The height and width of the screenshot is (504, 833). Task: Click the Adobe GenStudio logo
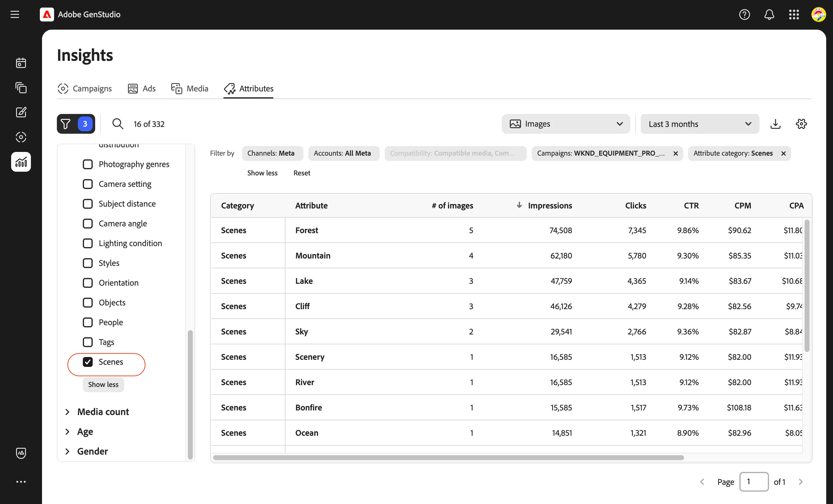click(47, 15)
